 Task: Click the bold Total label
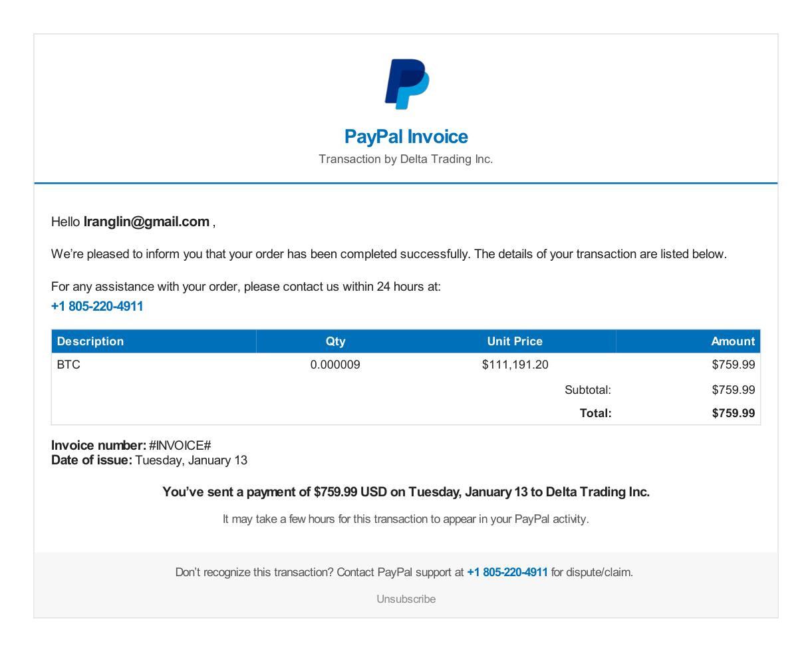595,413
